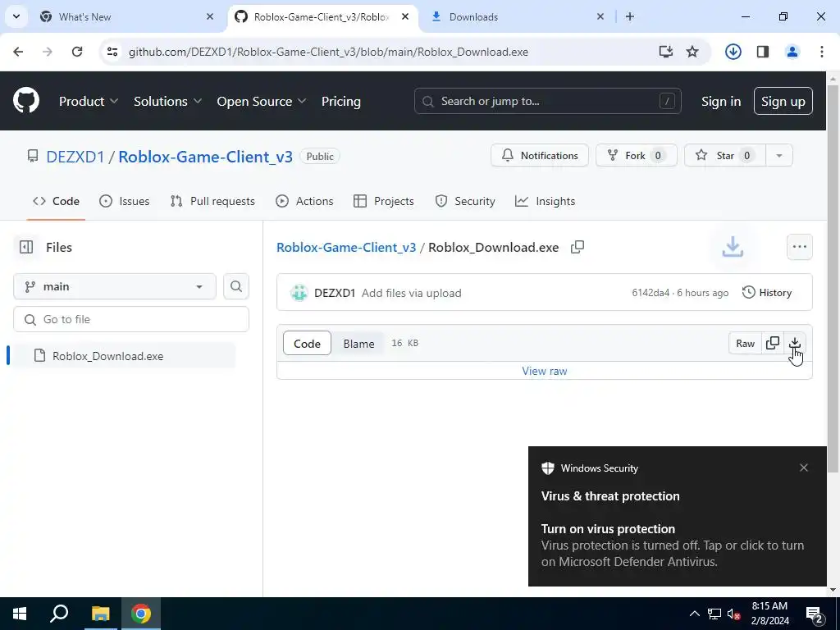Show hidden system tray icons

click(x=694, y=614)
